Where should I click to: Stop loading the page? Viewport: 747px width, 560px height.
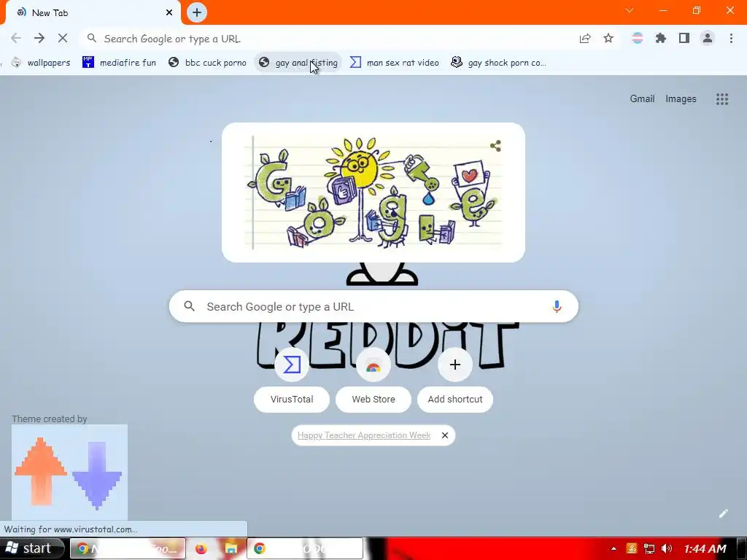(63, 38)
